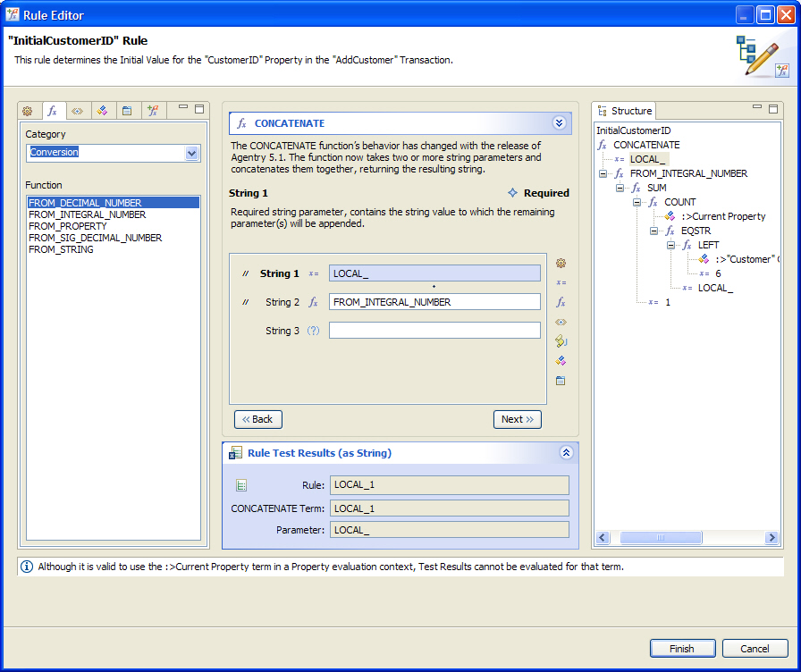Switch to the add-function tab with plus sign
Image resolution: width=801 pixels, height=672 pixels.
(x=153, y=111)
